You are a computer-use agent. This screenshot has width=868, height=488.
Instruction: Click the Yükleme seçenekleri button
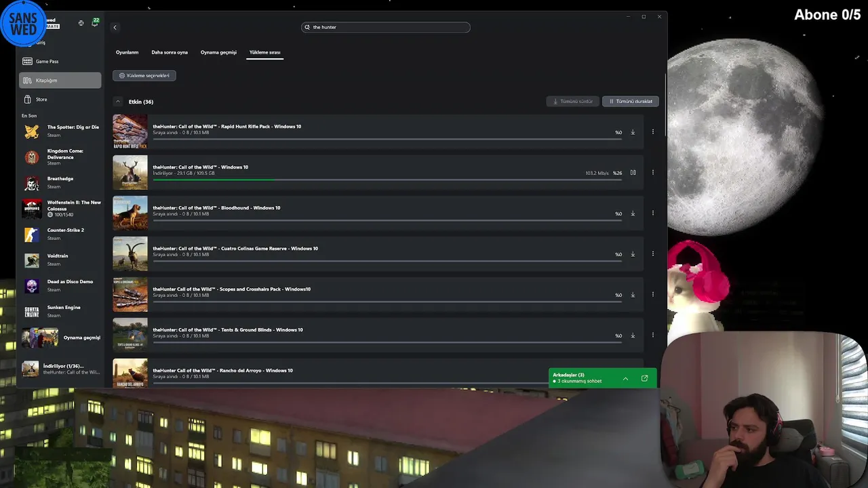144,75
